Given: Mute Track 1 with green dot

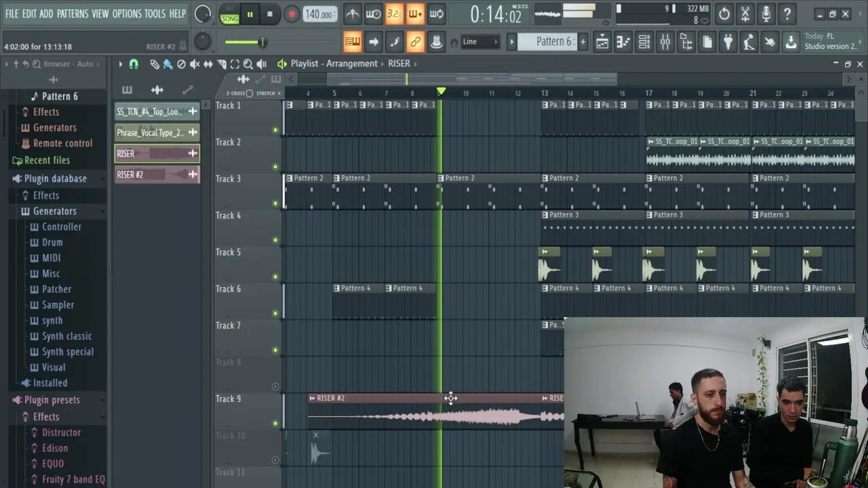Looking at the screenshot, I should 275,129.
